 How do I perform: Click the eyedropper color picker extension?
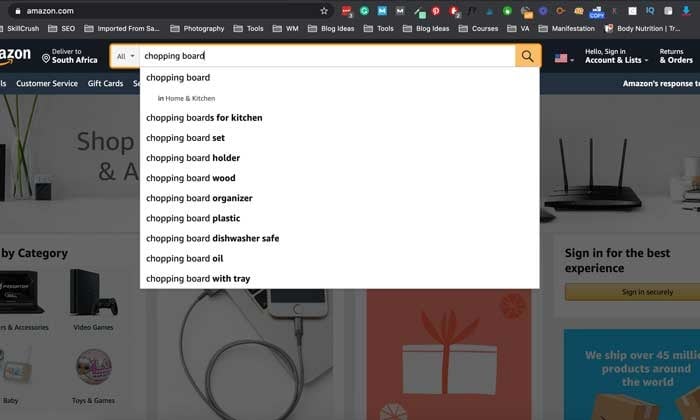coord(419,12)
